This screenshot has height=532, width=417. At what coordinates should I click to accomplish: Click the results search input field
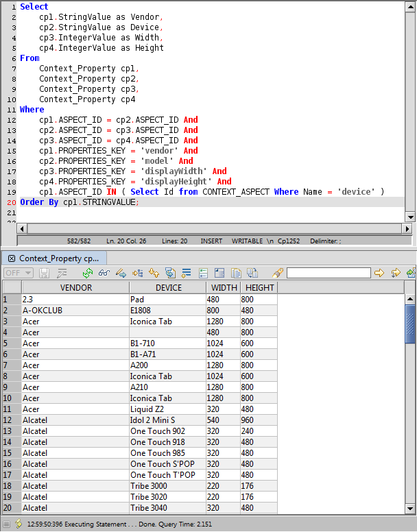329,273
